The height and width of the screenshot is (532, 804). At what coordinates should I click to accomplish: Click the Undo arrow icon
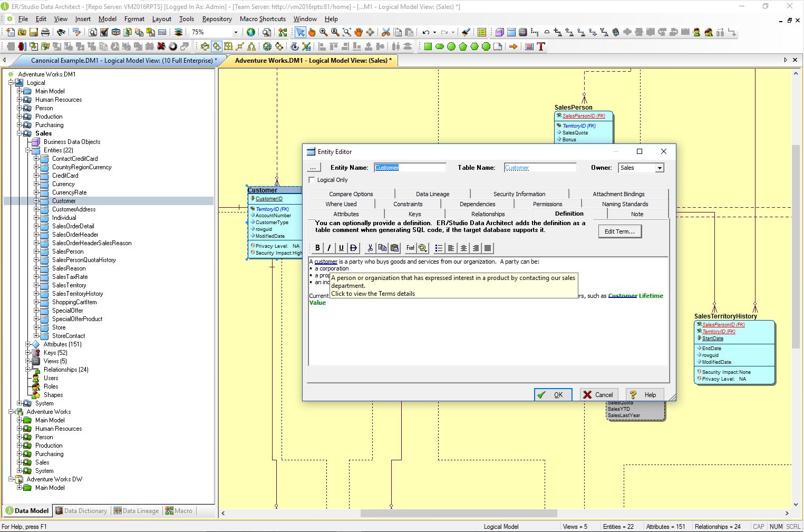425,32
